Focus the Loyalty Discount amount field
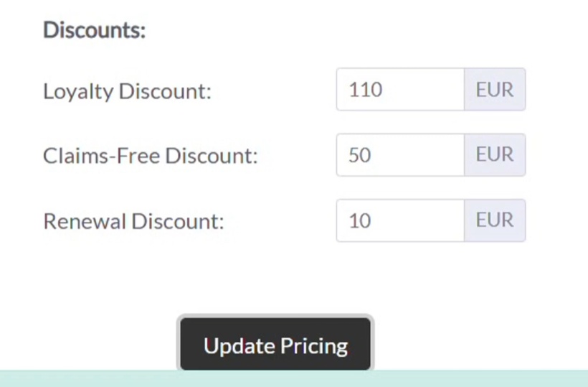 click(x=400, y=89)
